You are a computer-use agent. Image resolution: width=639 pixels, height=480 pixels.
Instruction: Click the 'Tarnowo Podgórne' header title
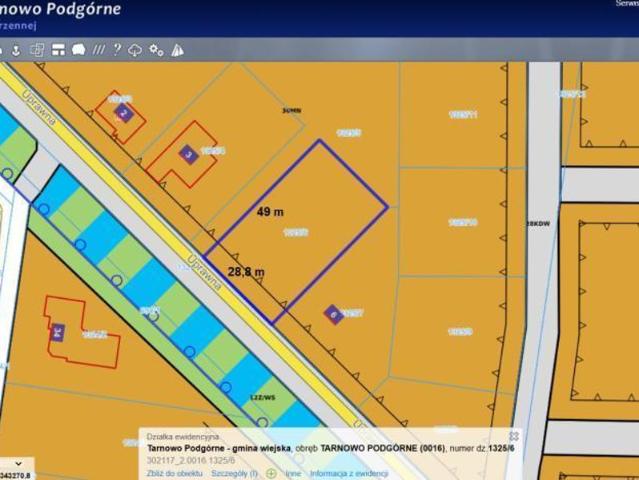point(60,9)
